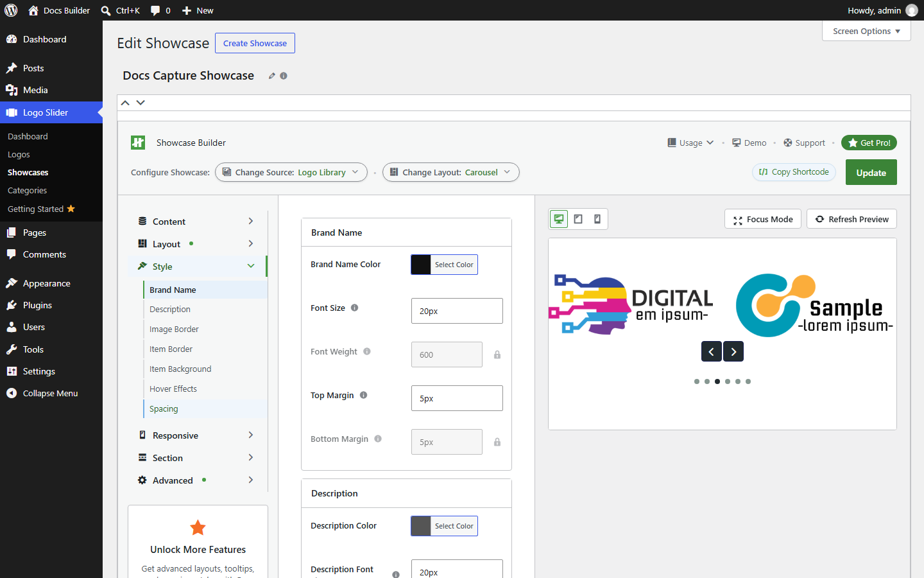
Task: Show Top Margin info tooltip icon
Action: (x=363, y=395)
